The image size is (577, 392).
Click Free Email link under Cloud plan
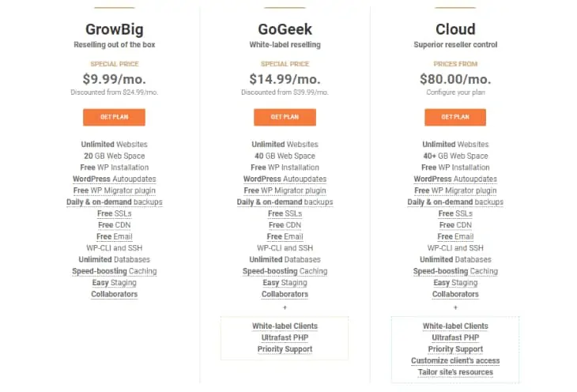[x=455, y=236]
